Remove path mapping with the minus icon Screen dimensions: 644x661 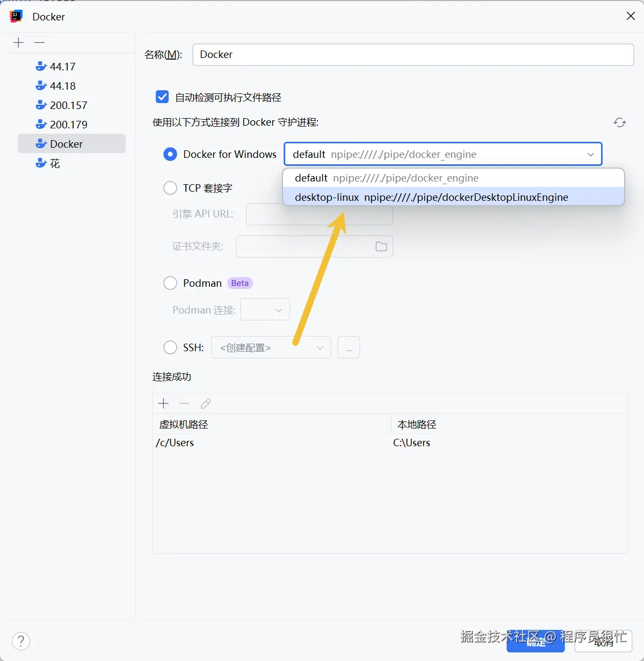point(184,403)
